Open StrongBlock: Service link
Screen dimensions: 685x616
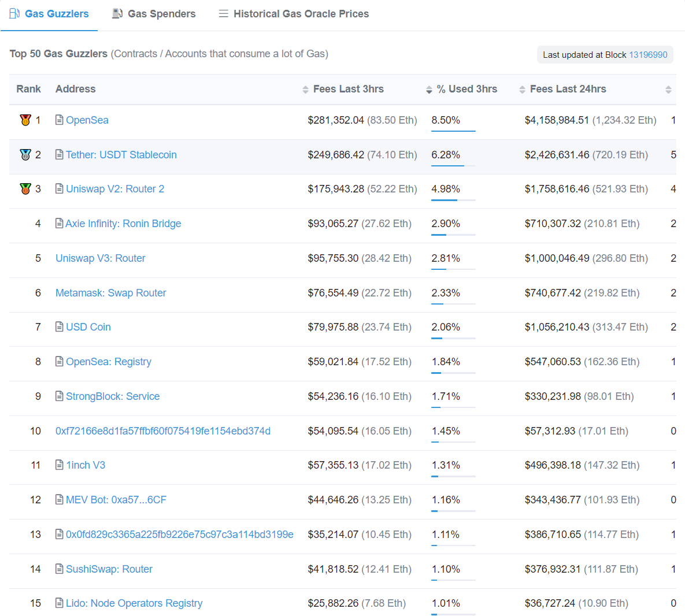pyautogui.click(x=113, y=396)
